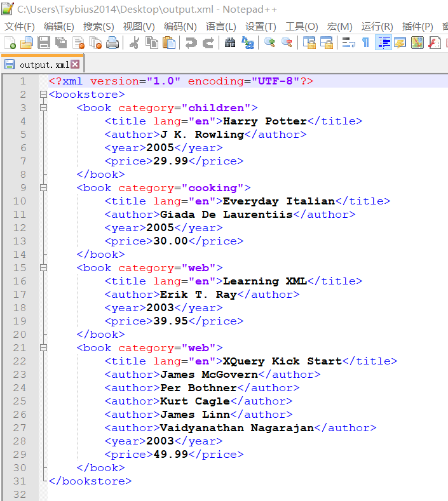Click the text 'Harry Potter'
The width and height of the screenshot is (448, 501).
coord(265,121)
